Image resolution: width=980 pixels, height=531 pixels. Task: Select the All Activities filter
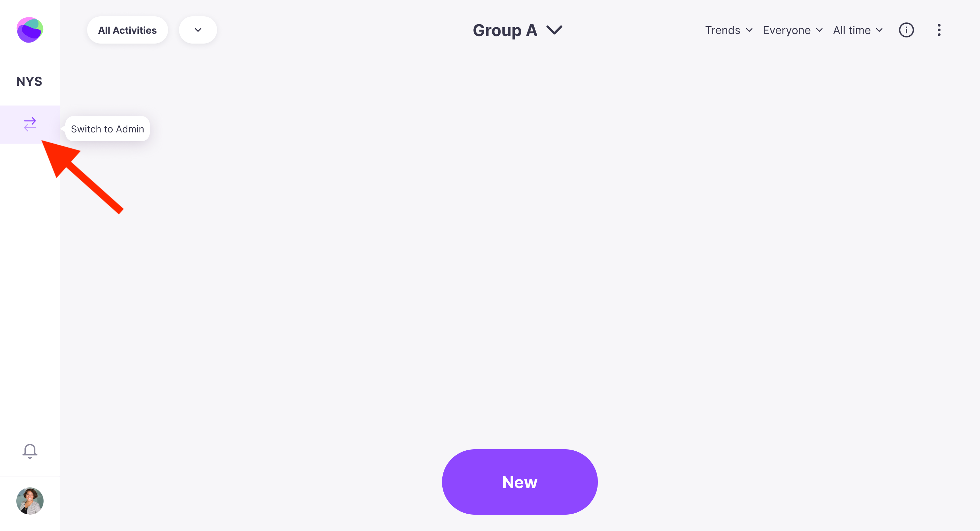[x=128, y=30]
